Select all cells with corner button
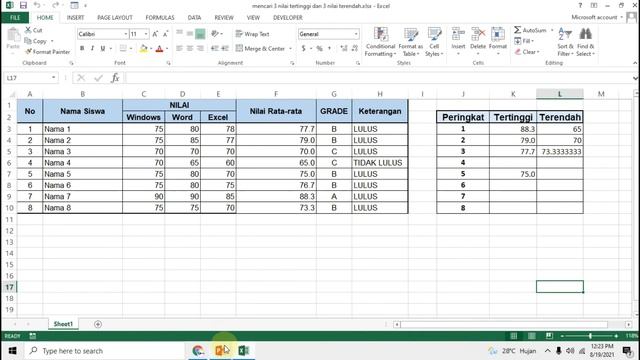This screenshot has width=640, height=360. coord(12,94)
